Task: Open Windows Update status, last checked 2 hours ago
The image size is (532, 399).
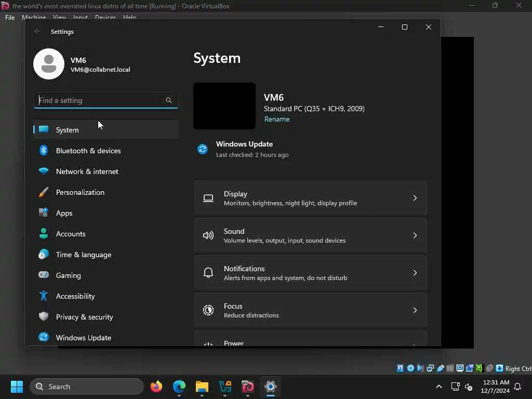Action: (x=243, y=149)
